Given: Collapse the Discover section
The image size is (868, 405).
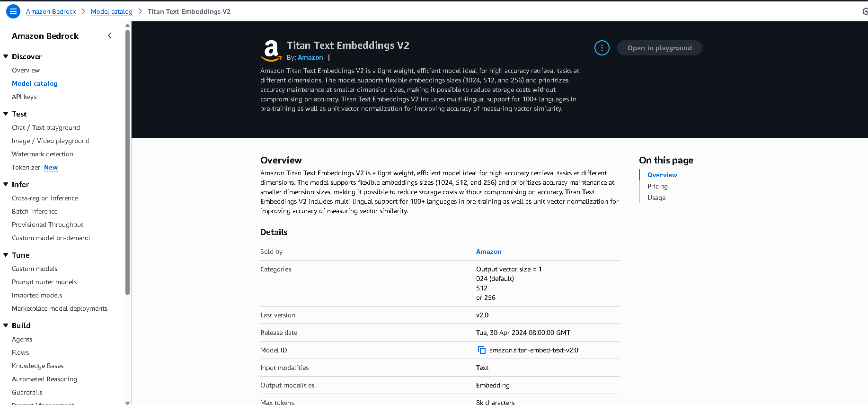Looking at the screenshot, I should [6, 56].
